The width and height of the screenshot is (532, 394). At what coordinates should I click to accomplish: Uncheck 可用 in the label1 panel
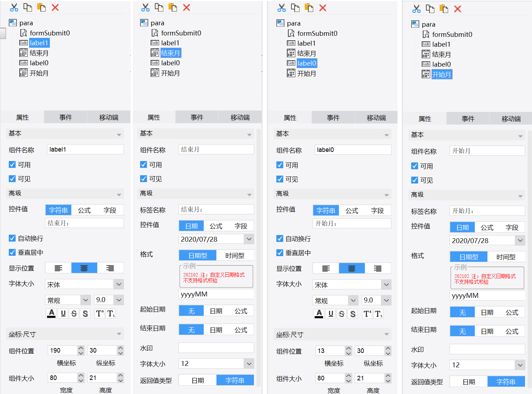(x=12, y=165)
